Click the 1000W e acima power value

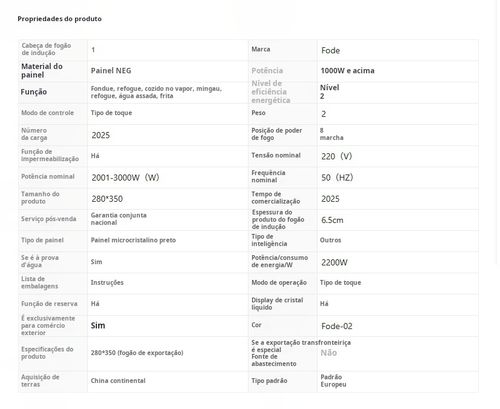pos(347,71)
